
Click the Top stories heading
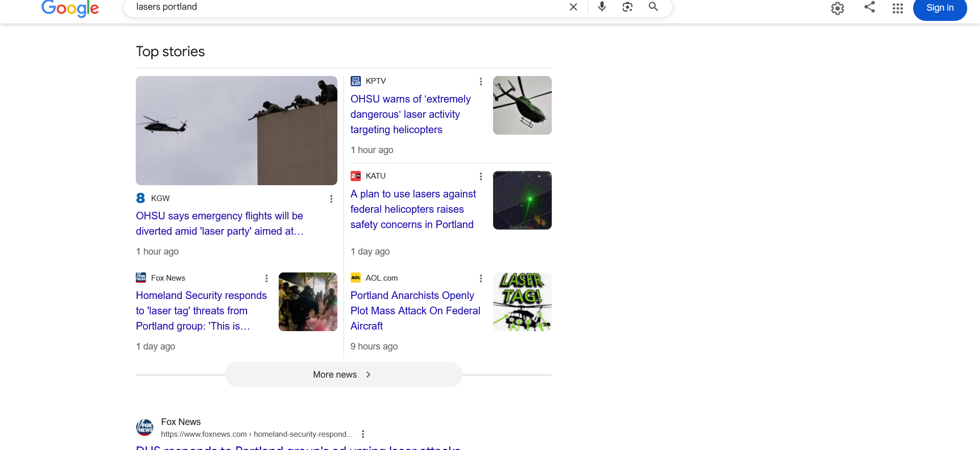tap(170, 52)
